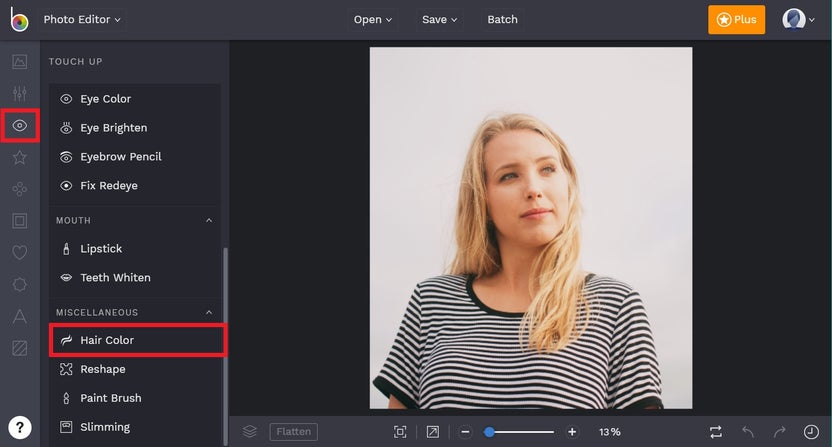Open the Effects star sidebar icon
Screen dimensions: 832x447
click(x=20, y=157)
